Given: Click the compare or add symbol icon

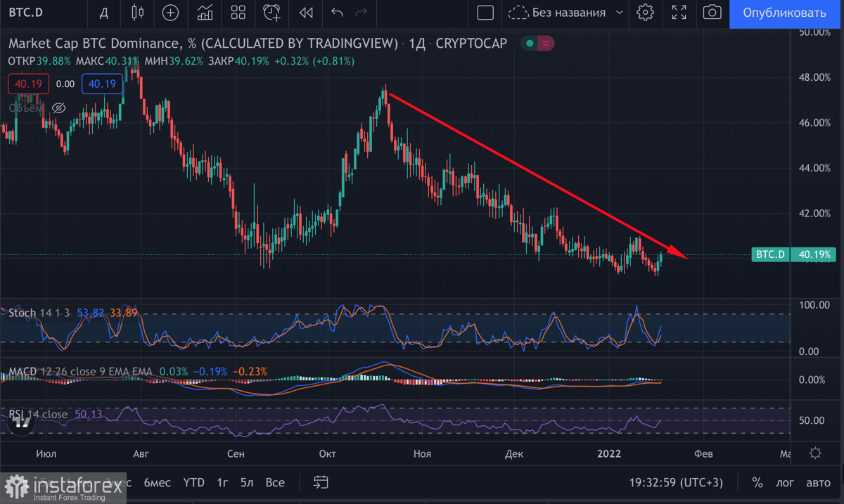Looking at the screenshot, I should pos(170,13).
